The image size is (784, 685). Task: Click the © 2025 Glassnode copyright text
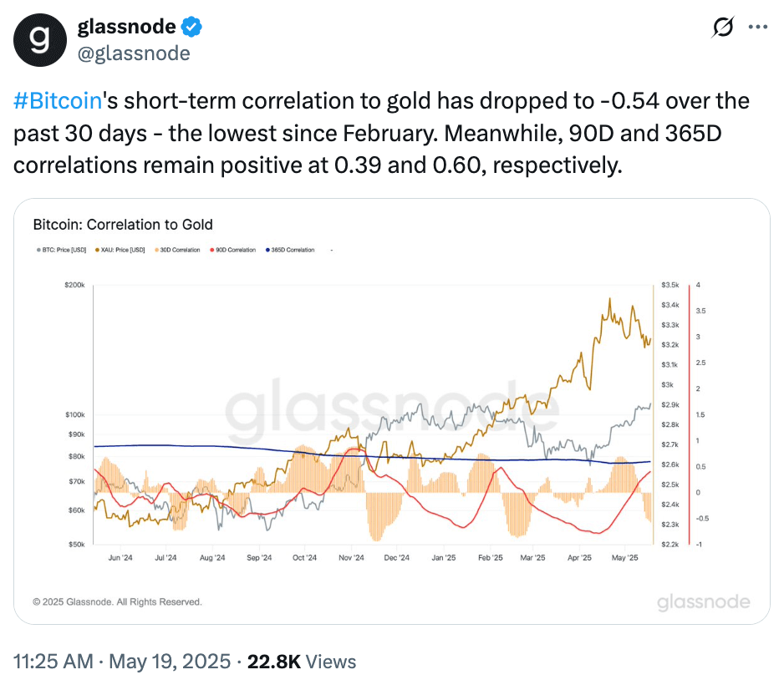117,601
